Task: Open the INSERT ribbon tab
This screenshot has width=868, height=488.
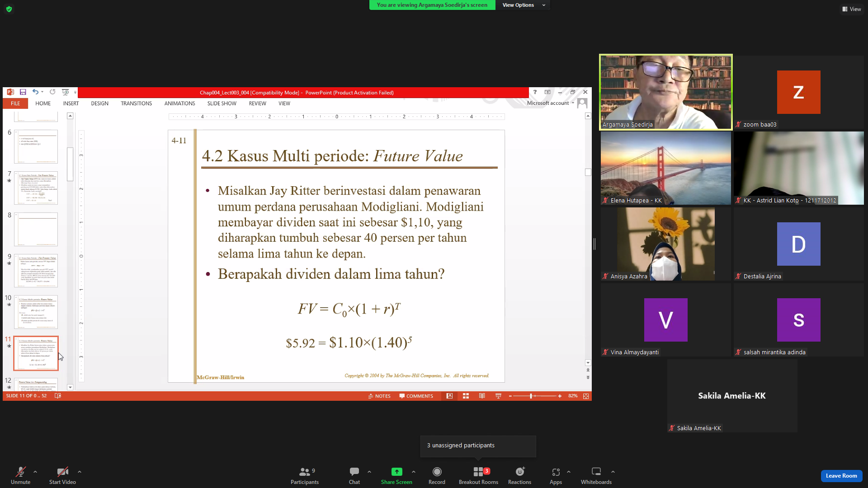Action: (71, 103)
